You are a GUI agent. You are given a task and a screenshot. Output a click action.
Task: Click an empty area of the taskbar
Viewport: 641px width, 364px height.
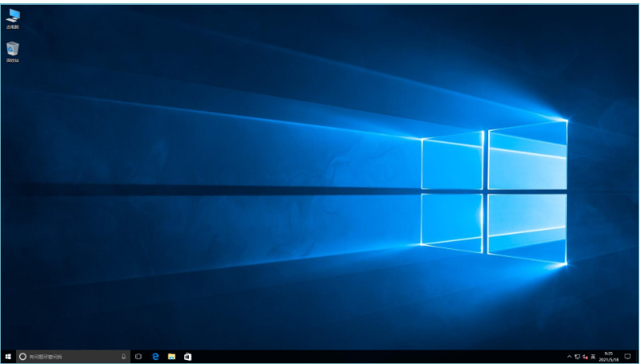coord(362,356)
